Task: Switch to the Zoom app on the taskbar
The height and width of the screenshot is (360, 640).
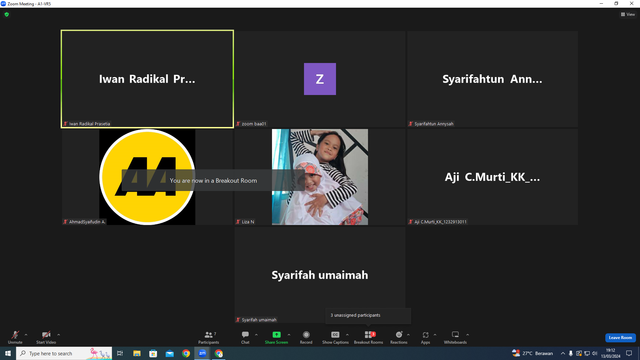Action: click(x=202, y=353)
